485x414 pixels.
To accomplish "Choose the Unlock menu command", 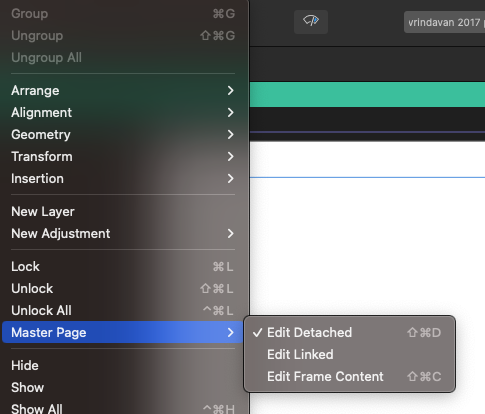I will pos(122,289).
